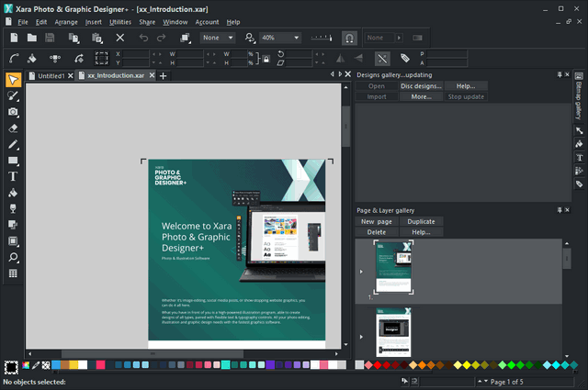Choose the Rectangle shape tool
Viewport: 588px width, 390px height.
tap(13, 161)
